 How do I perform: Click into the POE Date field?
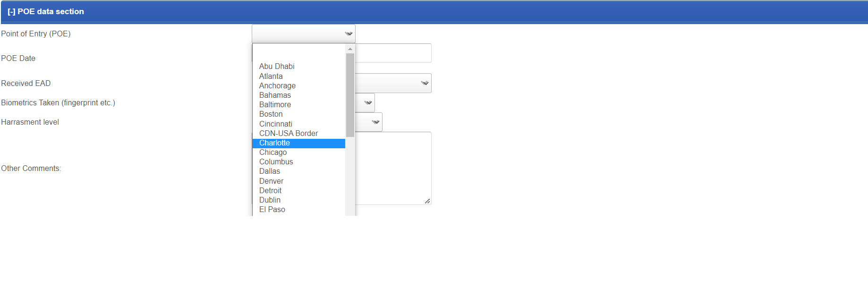point(393,53)
